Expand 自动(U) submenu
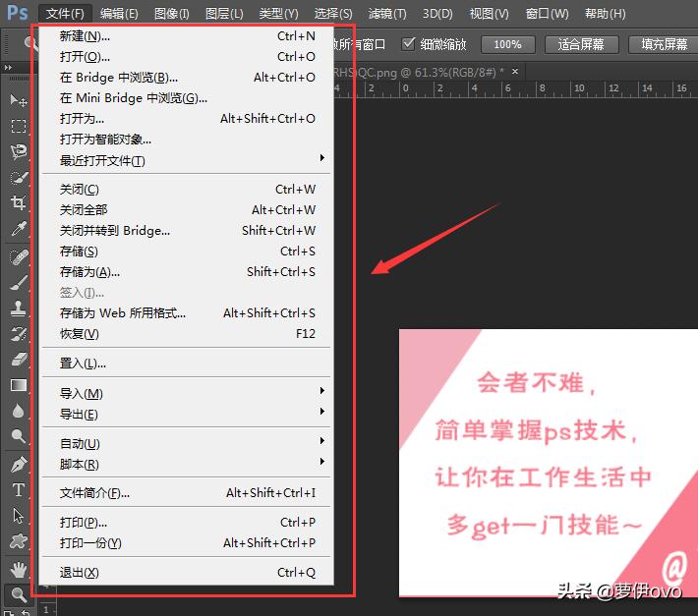This screenshot has height=616, width=698. 187,443
